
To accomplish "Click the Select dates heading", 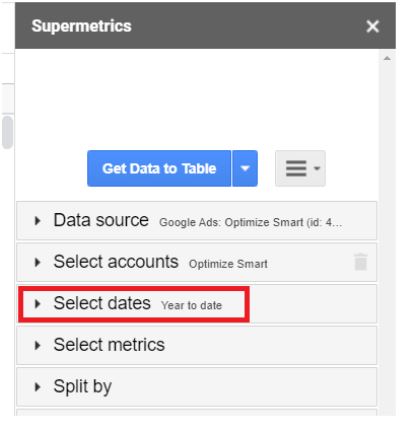I will pos(102,303).
